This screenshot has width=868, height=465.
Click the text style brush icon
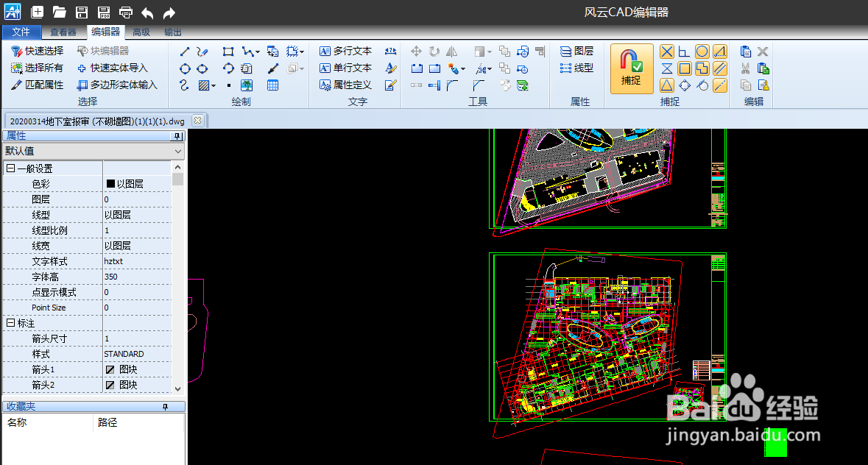coord(391,68)
